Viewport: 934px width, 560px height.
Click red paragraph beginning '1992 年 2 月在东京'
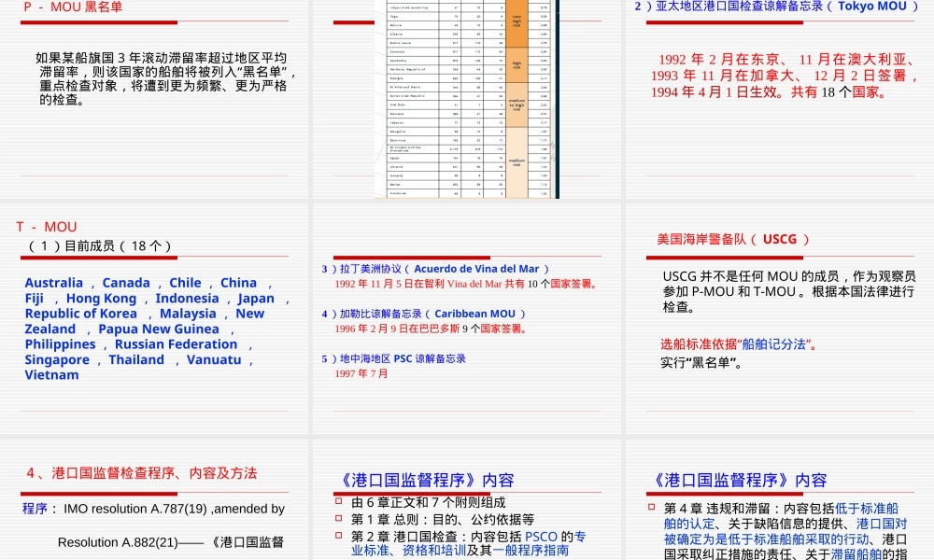tap(784, 76)
